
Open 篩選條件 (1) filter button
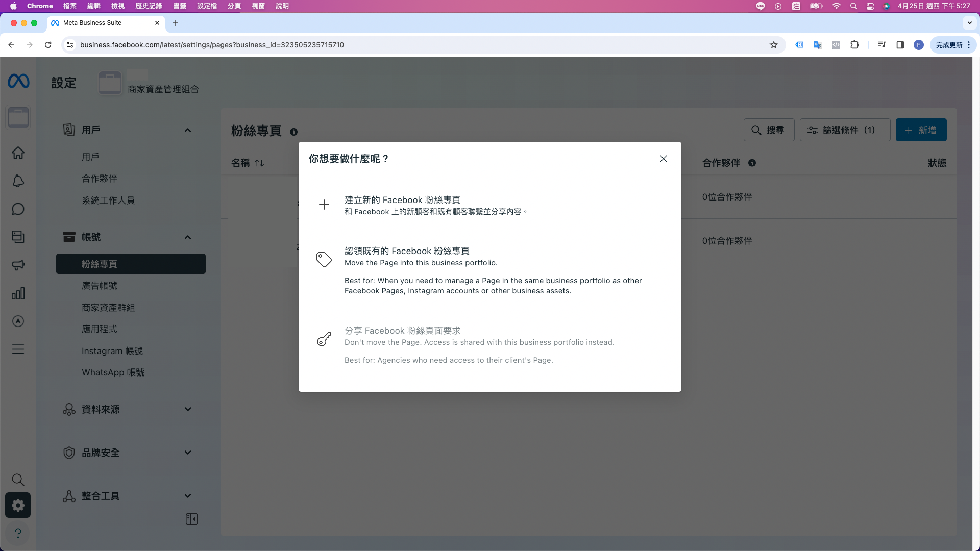click(x=845, y=130)
